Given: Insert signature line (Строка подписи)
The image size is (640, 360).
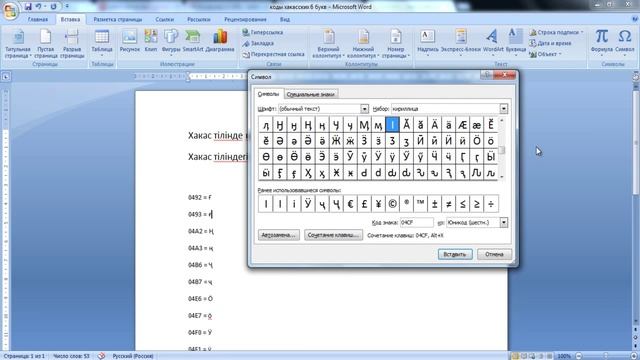Looking at the screenshot, I should click(556, 32).
